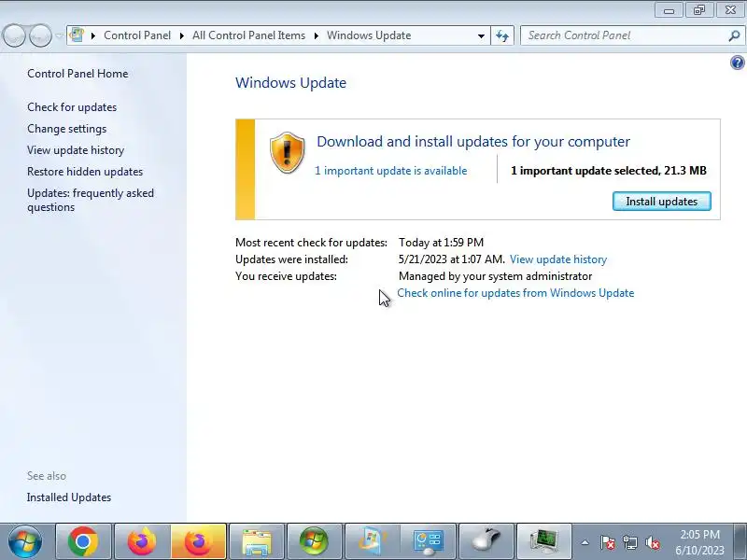The image size is (747, 560).
Task: Click the muted volume tray icon
Action: point(652,542)
